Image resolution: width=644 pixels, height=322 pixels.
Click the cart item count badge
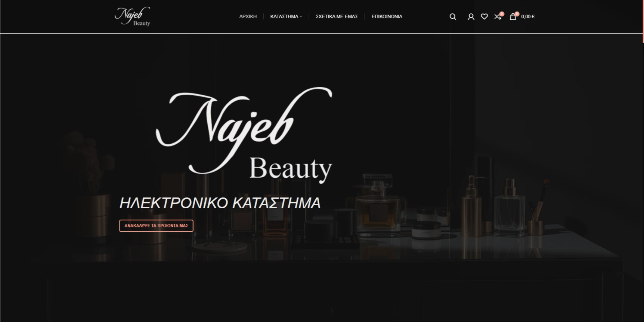(x=517, y=14)
